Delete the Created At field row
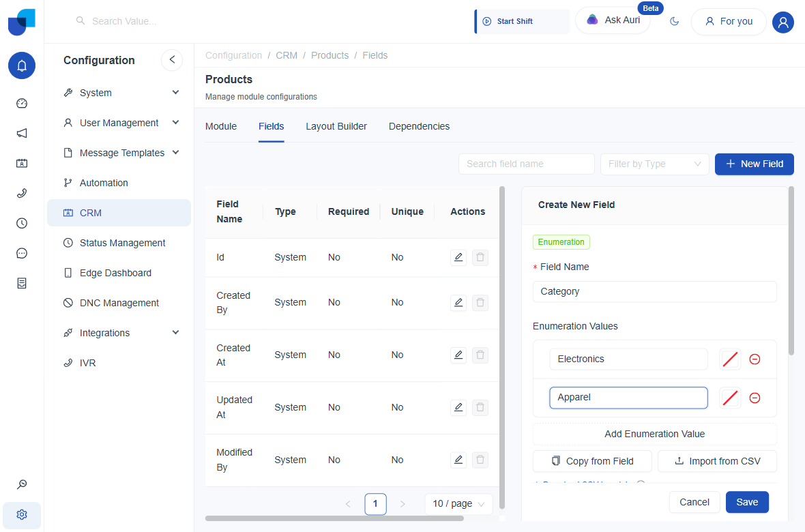 [480, 355]
